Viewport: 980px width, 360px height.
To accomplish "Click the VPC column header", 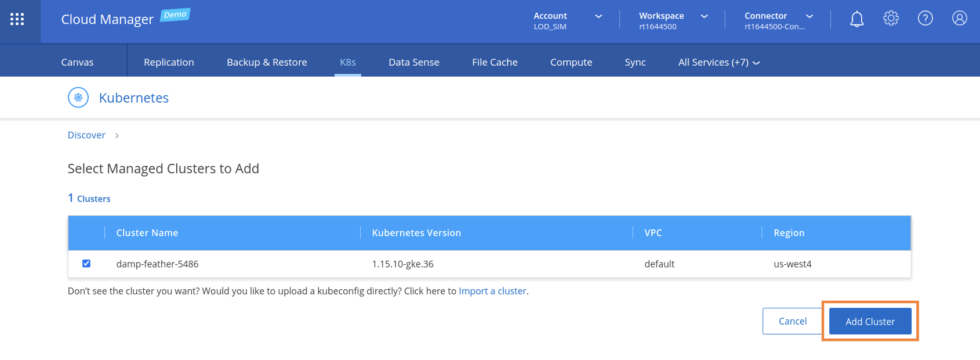I will pos(653,233).
